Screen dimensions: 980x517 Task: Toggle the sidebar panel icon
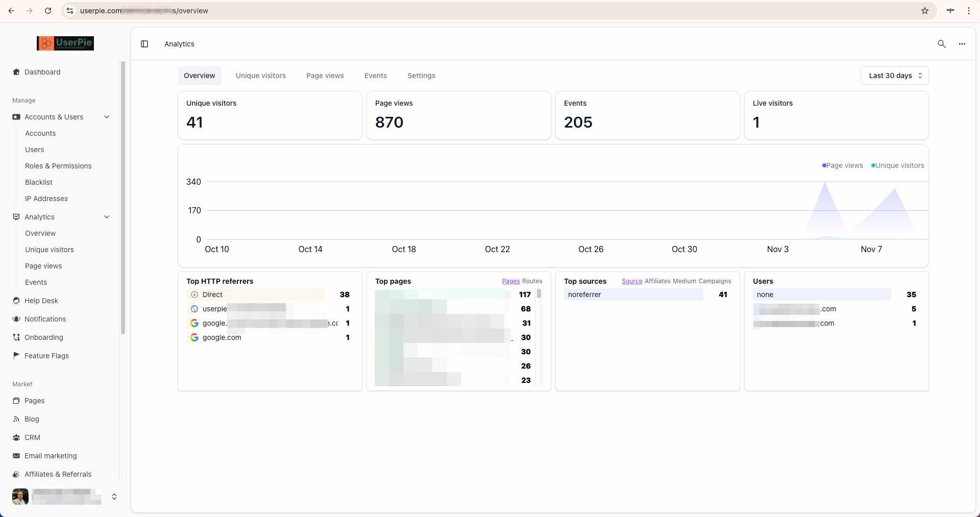(144, 44)
